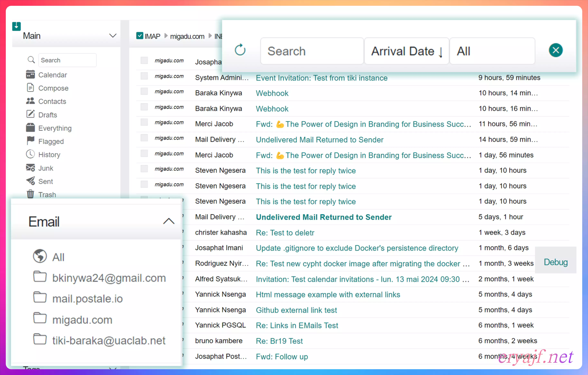This screenshot has height=375, width=588.
Task: Toggle the IMAP checkbox in breadcrumb
Action: coord(140,36)
